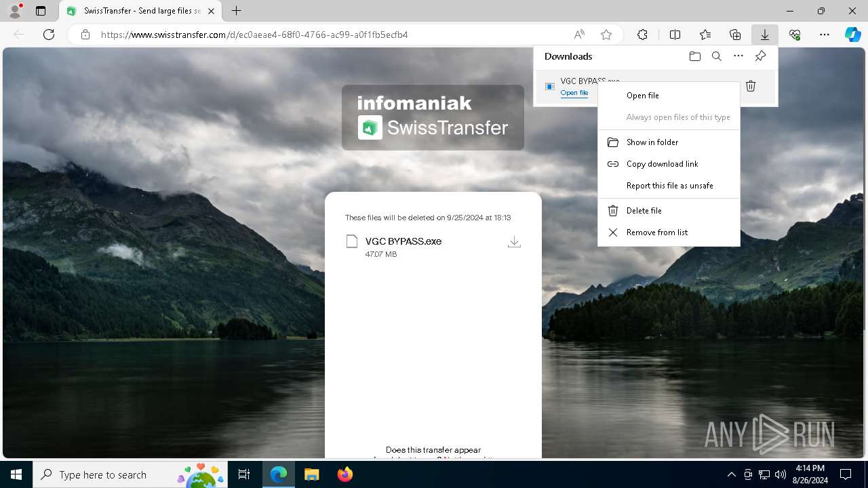Open volume control in tray
Screen dimensions: 868x488
tap(781, 474)
